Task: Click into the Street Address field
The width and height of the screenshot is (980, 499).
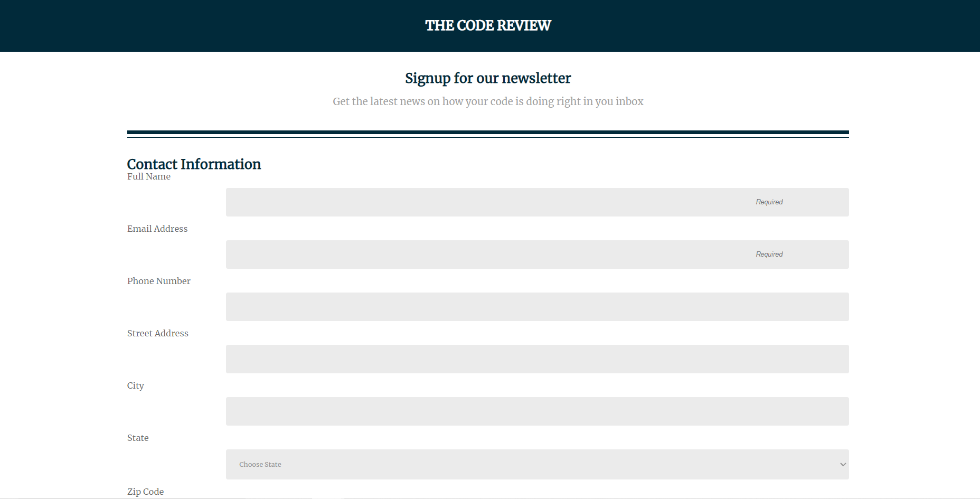Action: click(x=537, y=359)
